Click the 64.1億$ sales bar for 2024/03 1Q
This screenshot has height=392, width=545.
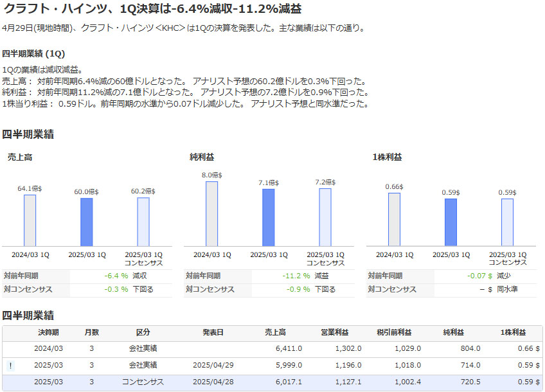click(30, 220)
